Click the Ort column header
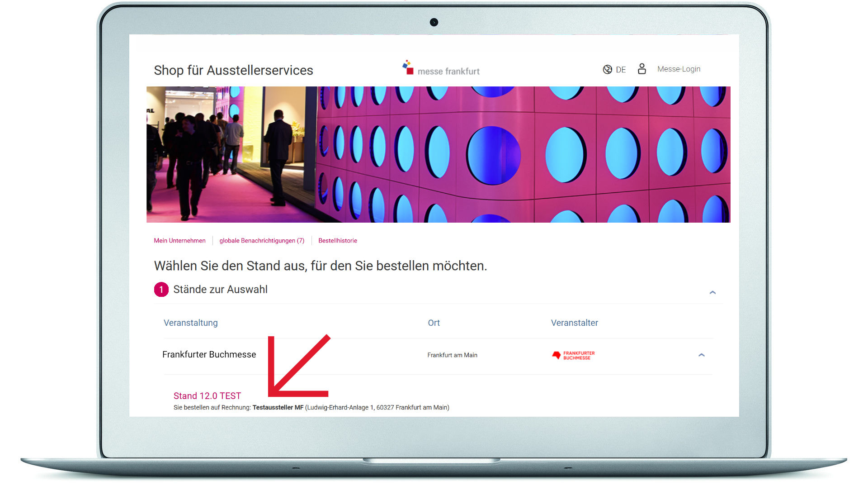The image size is (868, 486). [x=434, y=323]
